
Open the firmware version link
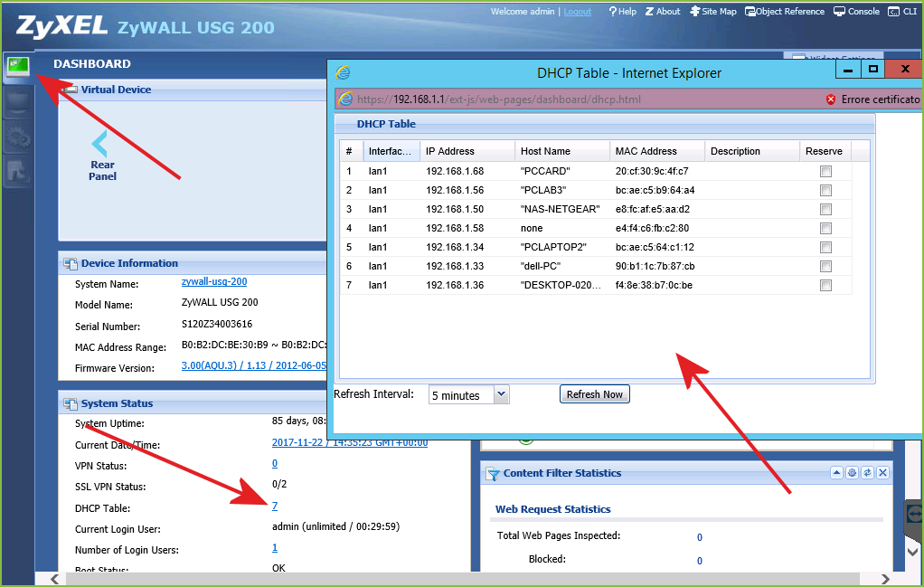[254, 365]
